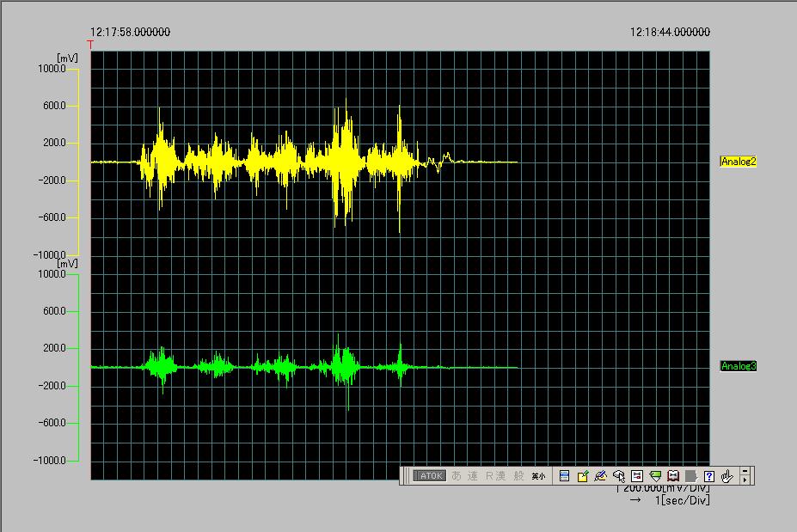Click the R漢 input method indicator
Image resolution: width=797 pixels, height=532 pixels.
point(495,476)
